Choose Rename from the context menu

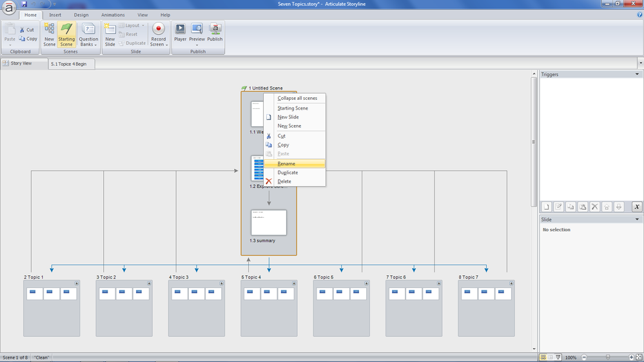pos(286,164)
